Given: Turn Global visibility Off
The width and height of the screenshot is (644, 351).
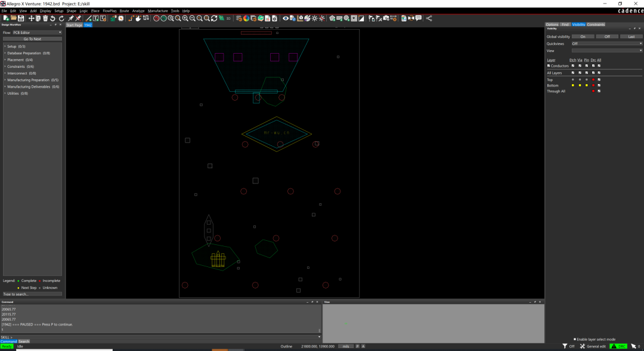Looking at the screenshot, I should pos(607,36).
